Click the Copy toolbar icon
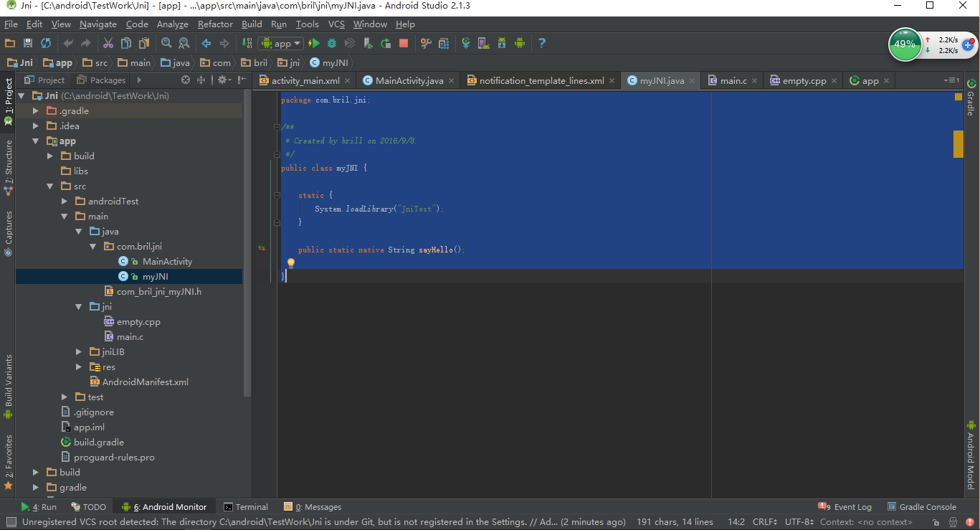Viewport: 980px width, 530px height. point(125,43)
